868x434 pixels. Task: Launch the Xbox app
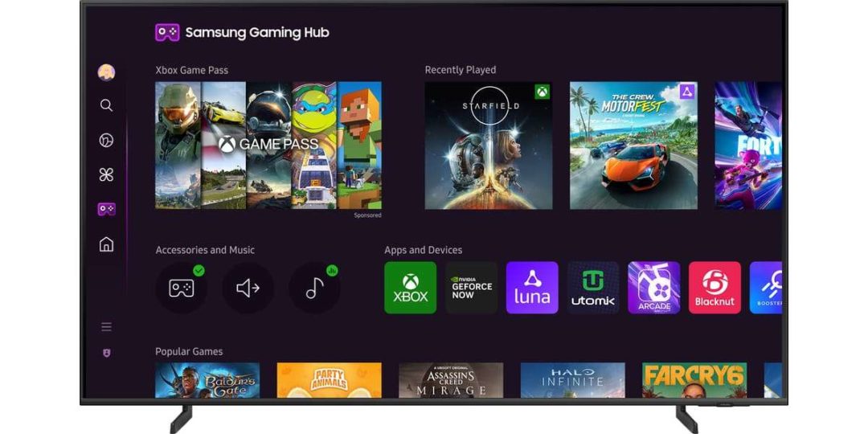pyautogui.click(x=410, y=288)
